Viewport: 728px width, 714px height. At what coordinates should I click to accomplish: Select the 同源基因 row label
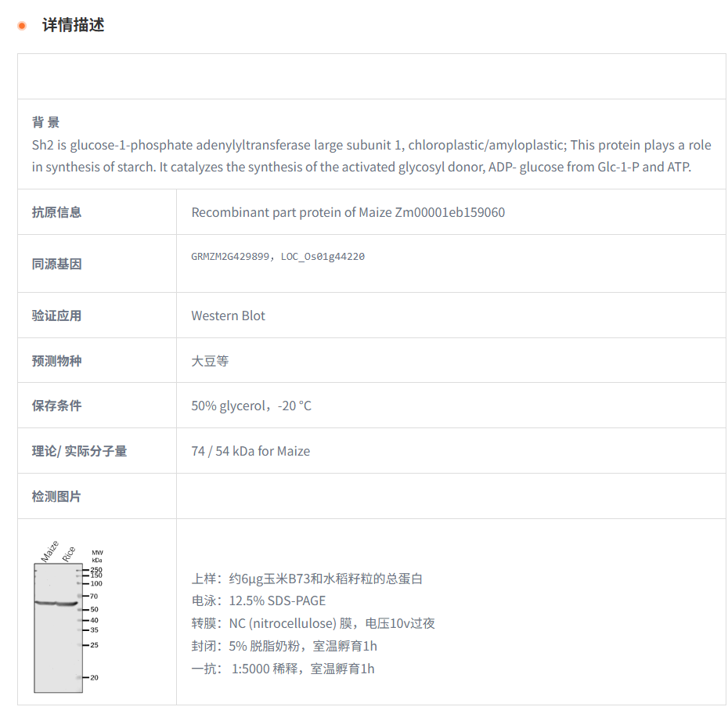point(56,264)
